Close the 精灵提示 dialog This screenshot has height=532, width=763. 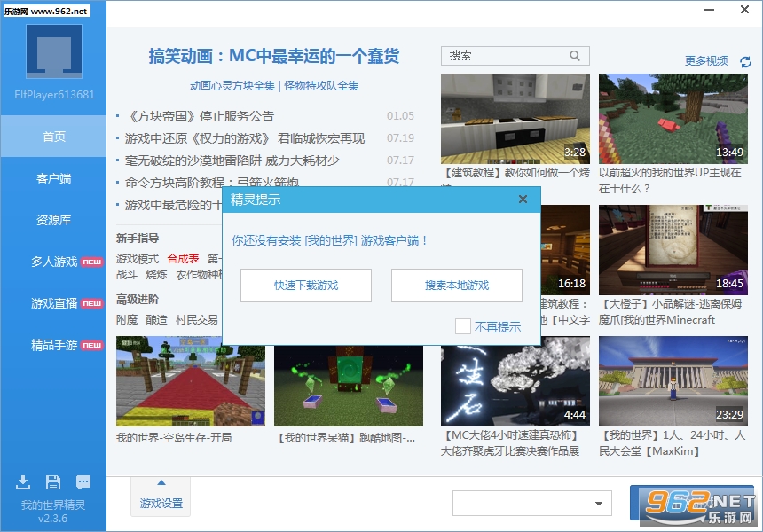523,199
